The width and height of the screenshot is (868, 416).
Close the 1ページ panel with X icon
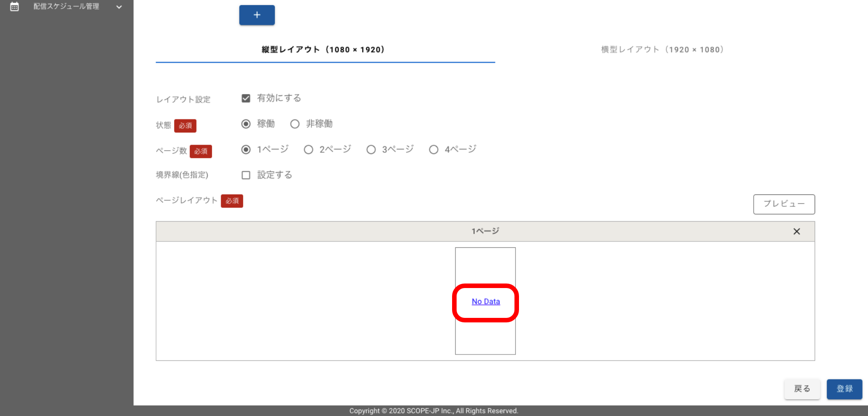click(797, 232)
